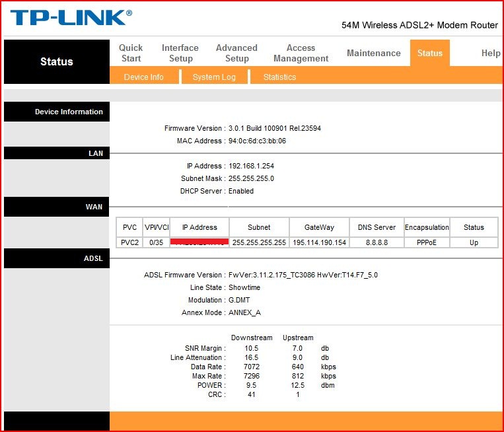Click the Modulation G.DMT value
This screenshot has width=504, height=432.
coord(239,300)
